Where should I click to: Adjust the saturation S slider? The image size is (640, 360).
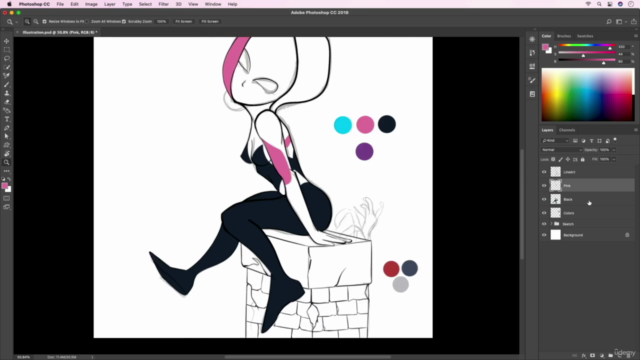click(x=587, y=53)
